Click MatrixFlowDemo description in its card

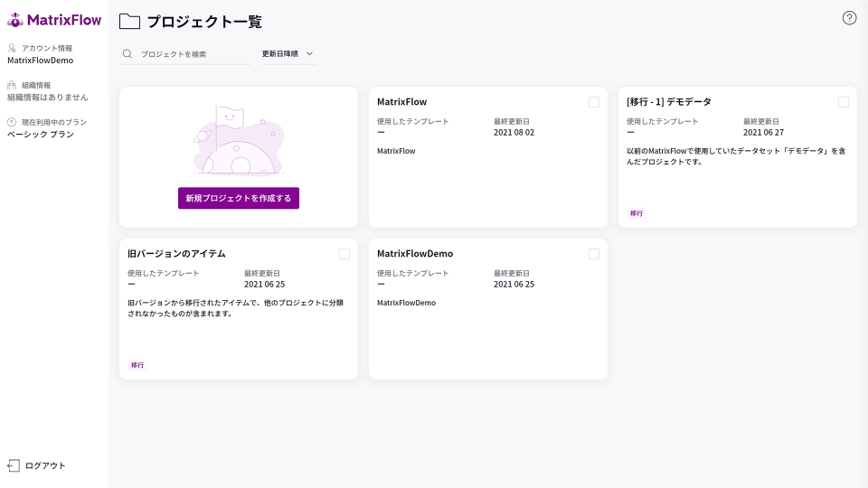tap(406, 303)
